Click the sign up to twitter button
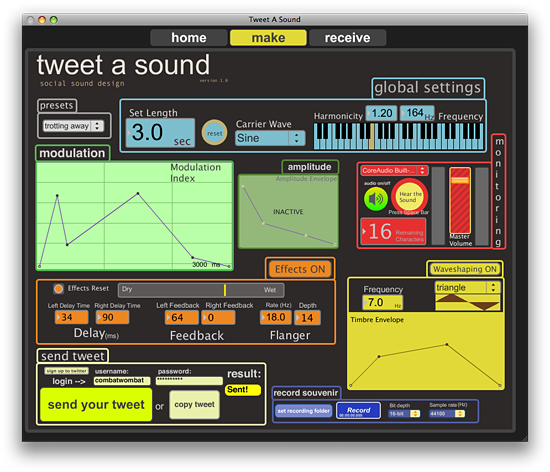The height and width of the screenshot is (472, 550). pos(67,371)
